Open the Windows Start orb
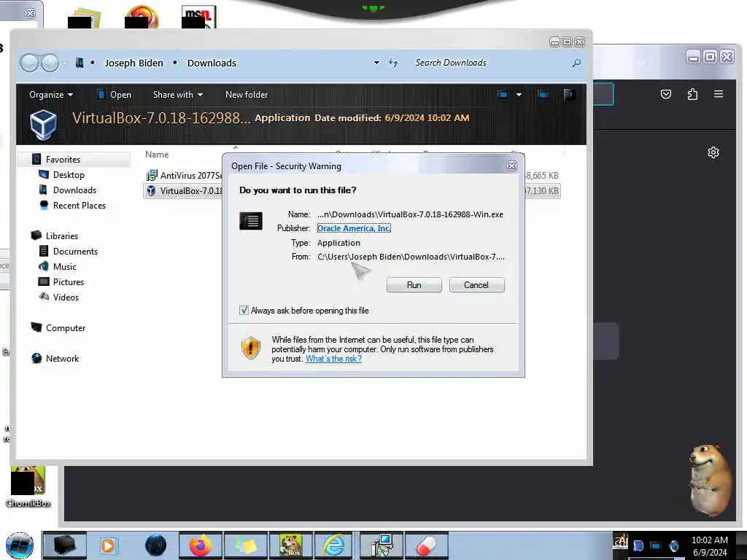 tap(20, 545)
